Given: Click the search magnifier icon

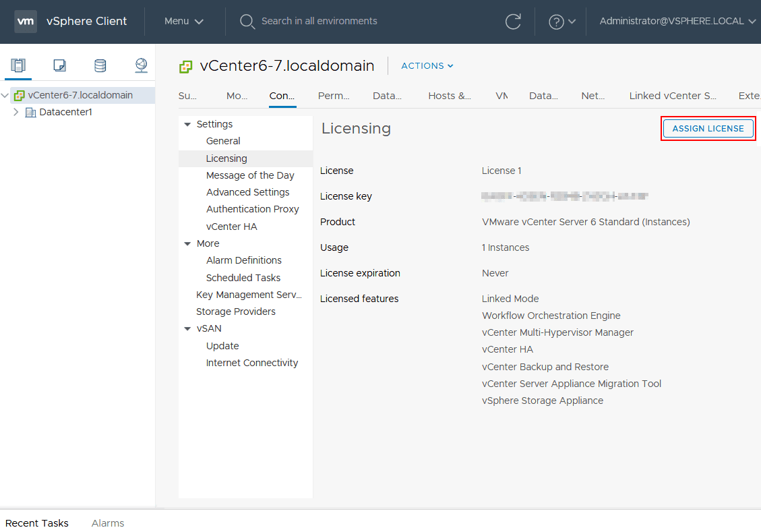Looking at the screenshot, I should point(247,22).
